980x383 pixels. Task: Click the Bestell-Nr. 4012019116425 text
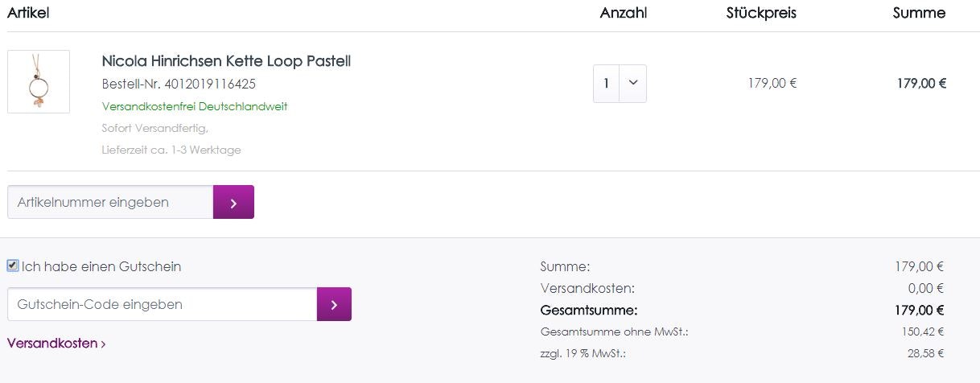pyautogui.click(x=179, y=84)
